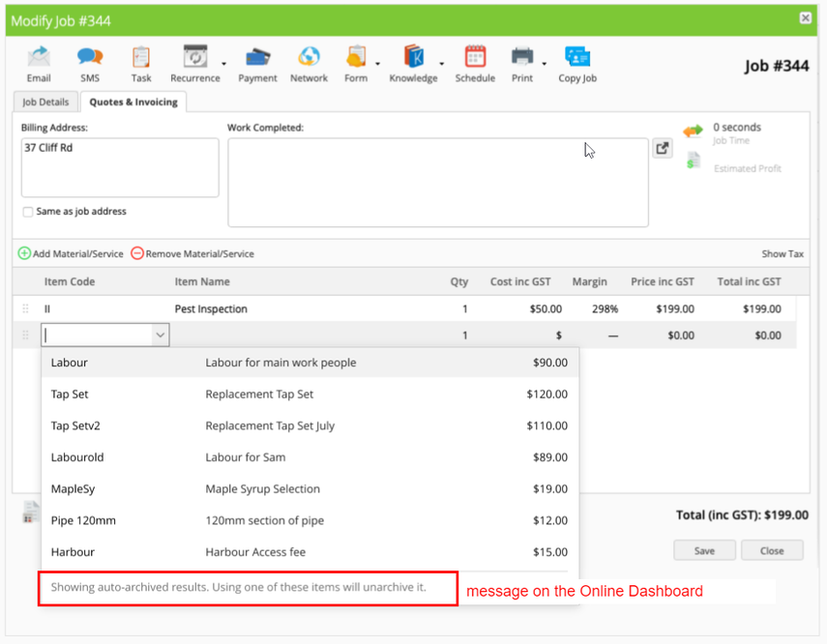Open the Payment credit card icon
This screenshot has width=827, height=644.
257,57
